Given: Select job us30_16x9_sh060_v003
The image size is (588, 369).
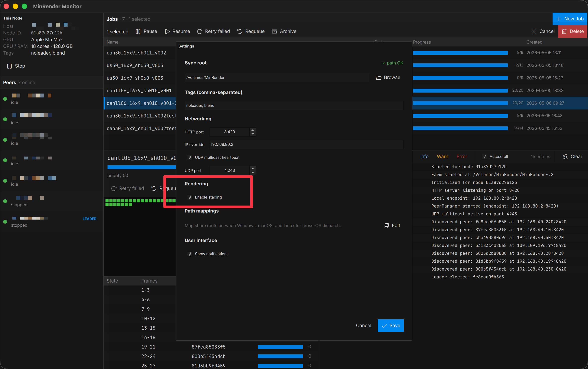Looking at the screenshot, I should pos(135,78).
